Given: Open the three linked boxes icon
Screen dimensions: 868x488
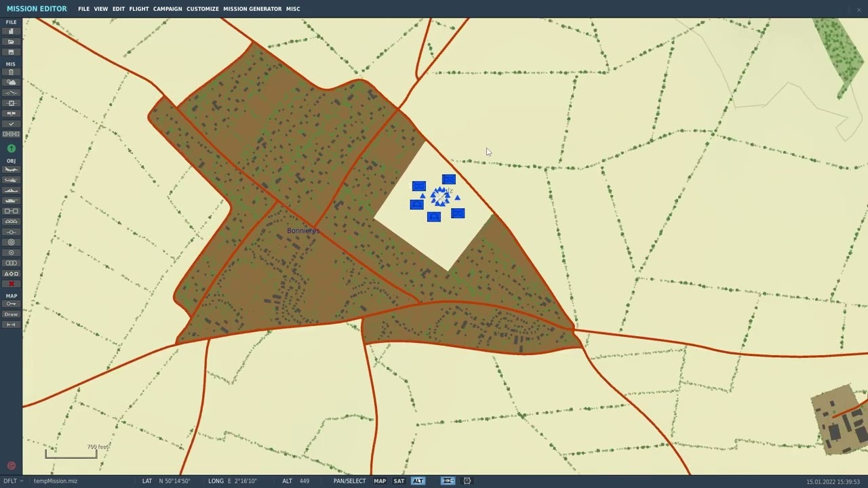Looking at the screenshot, I should tap(11, 134).
